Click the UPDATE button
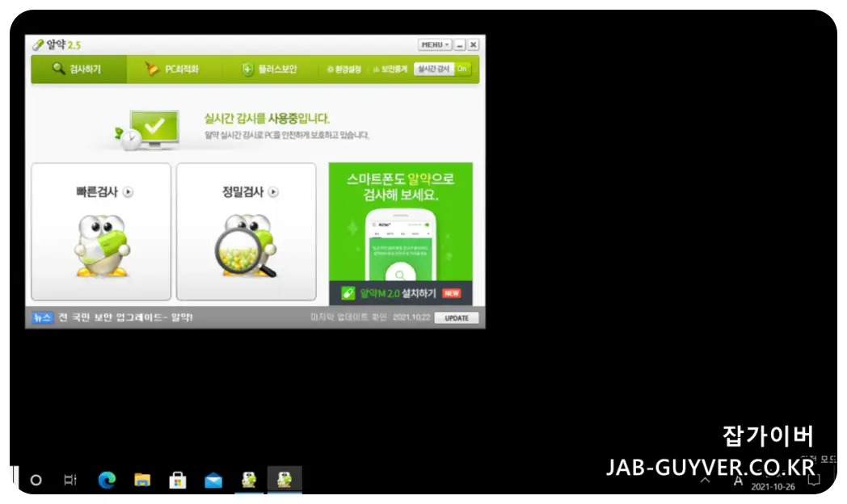Image resolution: width=847 pixels, height=504 pixels. coord(457,318)
